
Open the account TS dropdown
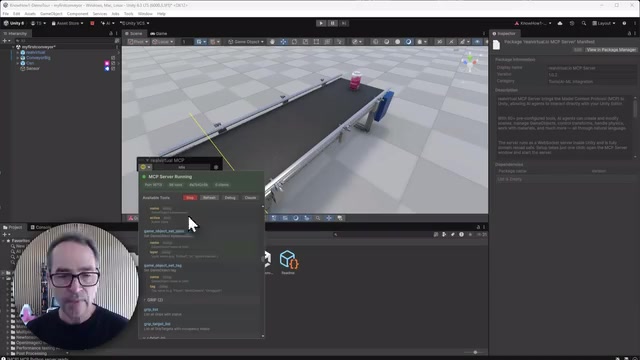click(x=38, y=23)
